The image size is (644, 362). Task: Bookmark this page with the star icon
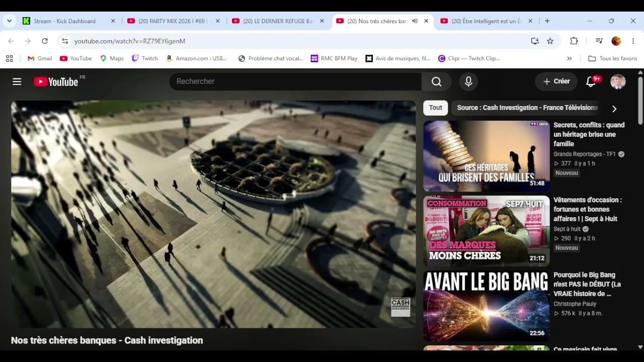click(x=550, y=41)
